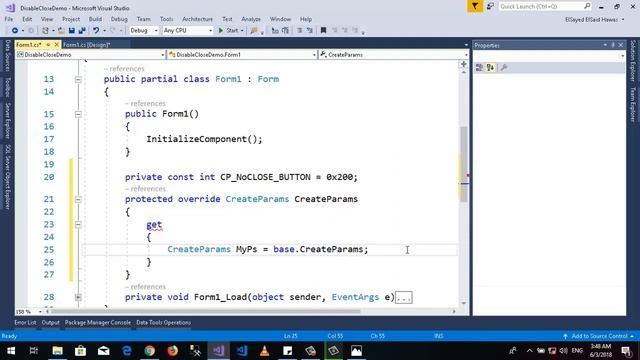Screen dimensions: 640x360
Task: Open the Toolbox side tab
Action: click(x=7, y=87)
